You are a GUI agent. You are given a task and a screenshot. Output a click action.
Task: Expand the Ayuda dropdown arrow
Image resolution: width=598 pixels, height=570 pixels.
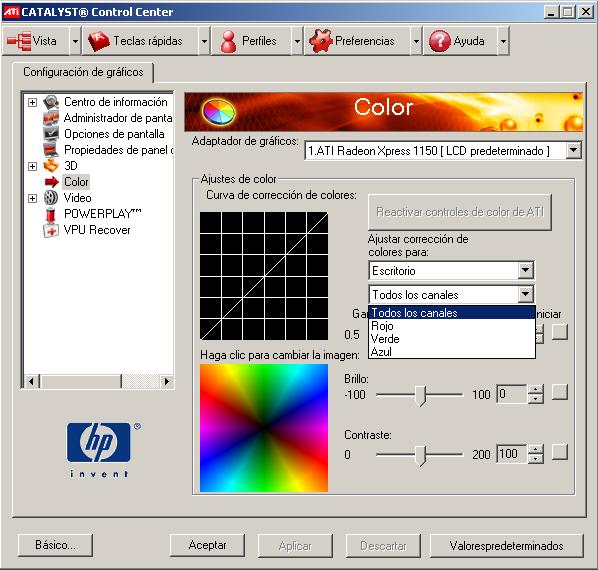coord(503,41)
